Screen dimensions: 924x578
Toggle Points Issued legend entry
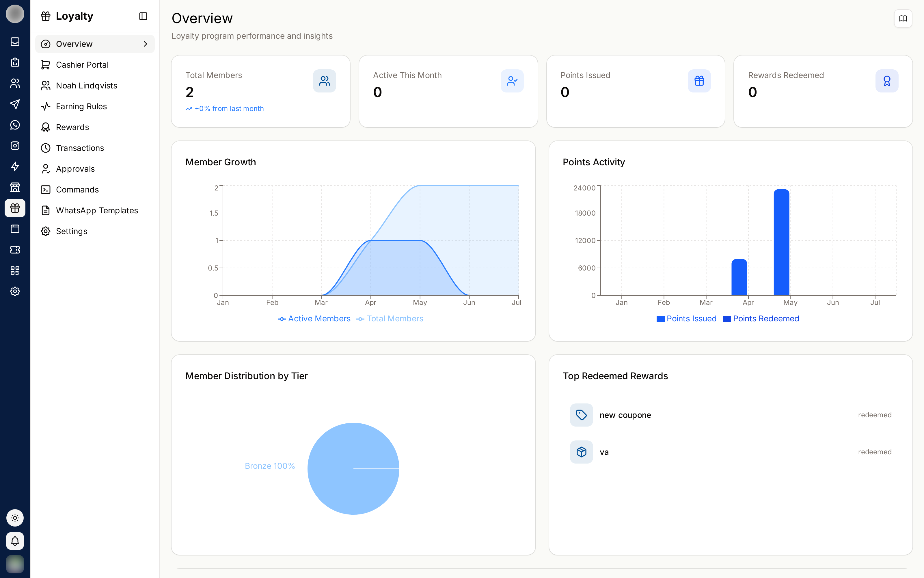686,319
